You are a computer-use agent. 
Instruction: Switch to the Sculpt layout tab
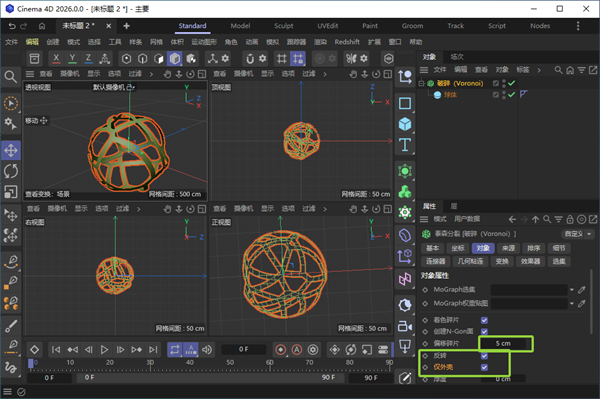[284, 26]
